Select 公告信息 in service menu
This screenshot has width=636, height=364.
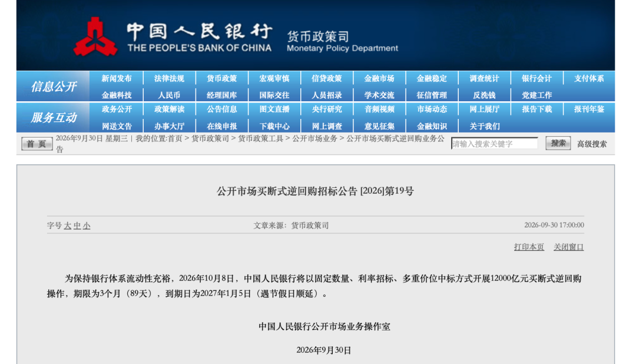221,109
